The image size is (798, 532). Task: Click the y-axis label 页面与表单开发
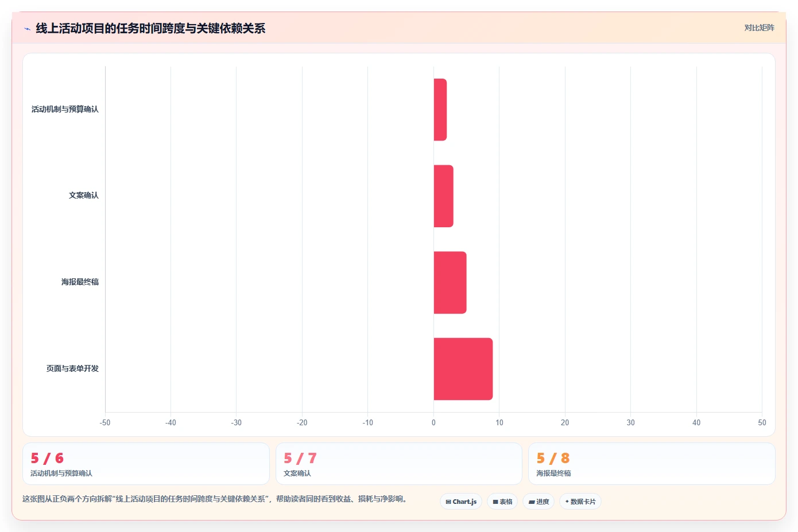(72, 368)
